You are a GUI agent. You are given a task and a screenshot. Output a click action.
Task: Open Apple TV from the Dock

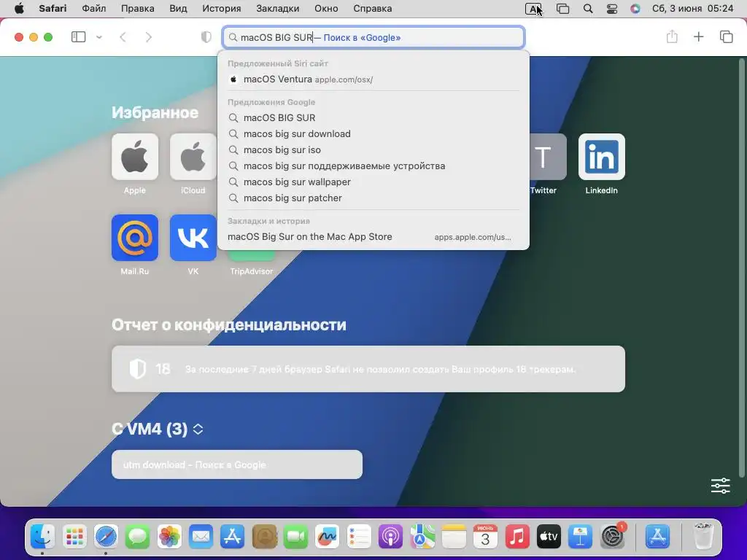(x=549, y=537)
